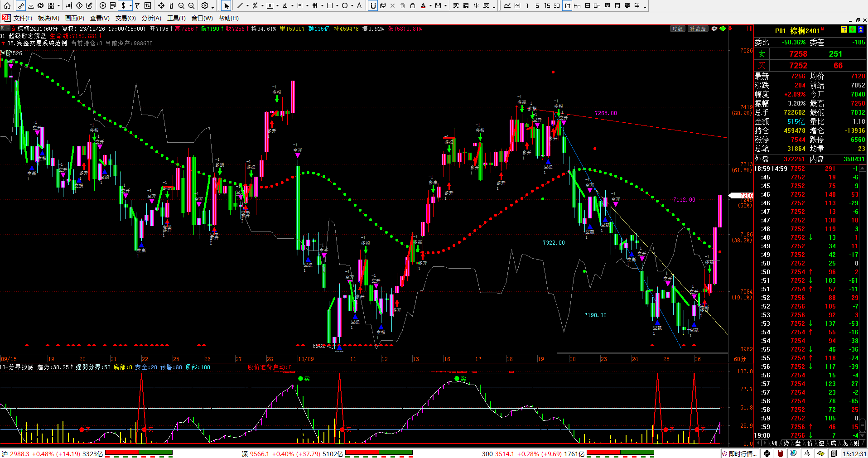Click the lock drawings padlock icon
This screenshot has width=868, height=458.
[413, 5]
